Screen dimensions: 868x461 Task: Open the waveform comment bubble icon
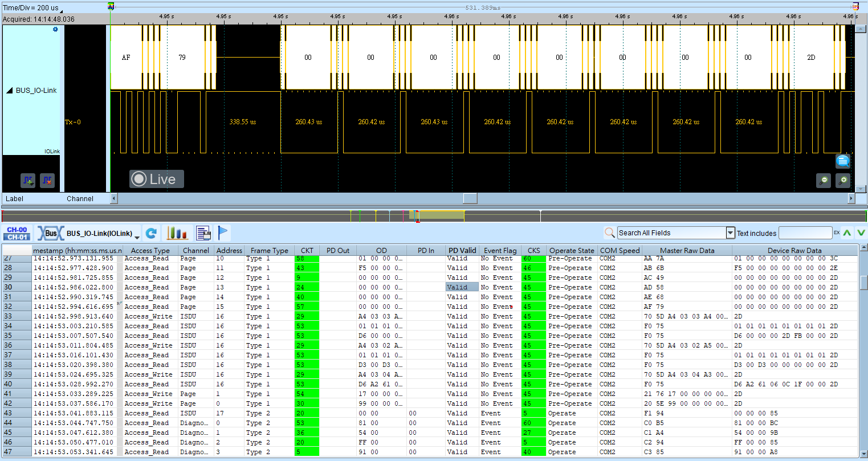tap(843, 161)
